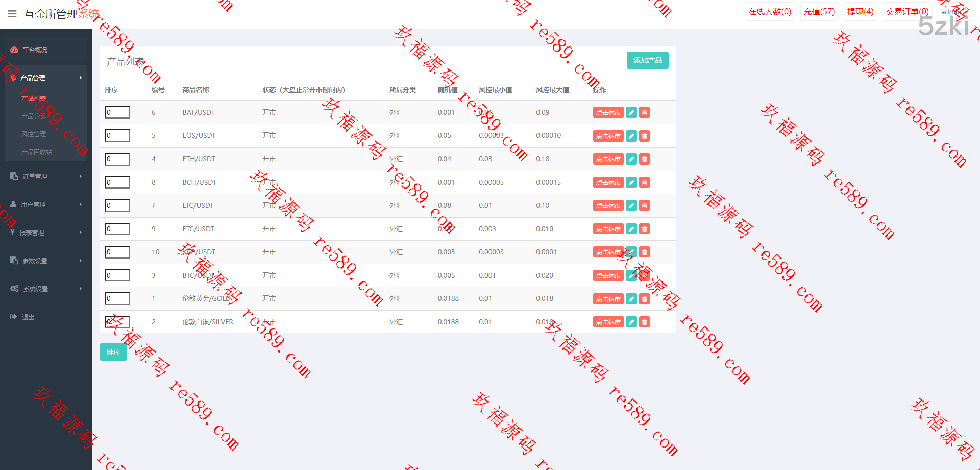Image resolution: width=980 pixels, height=470 pixels.
Task: Expand the 订单管理 sidebar menu
Action: click(x=46, y=176)
